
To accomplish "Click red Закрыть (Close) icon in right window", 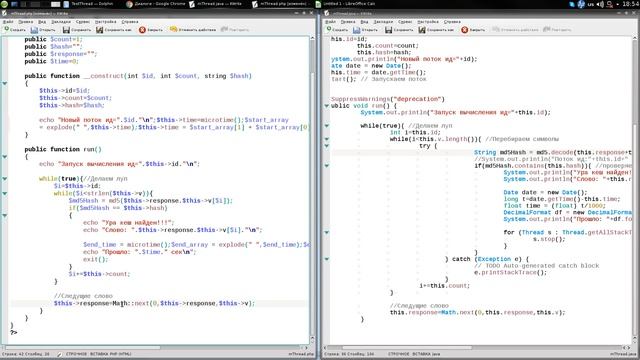I will 464,30.
